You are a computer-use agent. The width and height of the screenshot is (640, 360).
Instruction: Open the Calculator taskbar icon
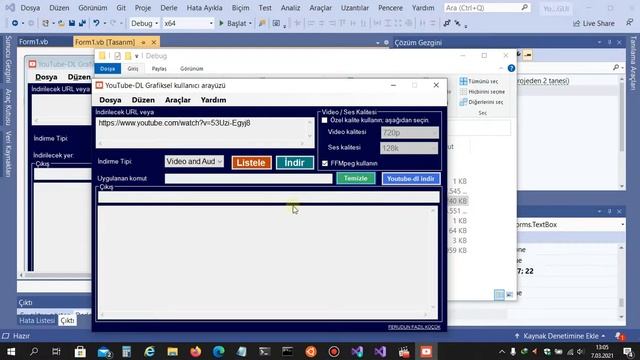pyautogui.click(x=126, y=351)
